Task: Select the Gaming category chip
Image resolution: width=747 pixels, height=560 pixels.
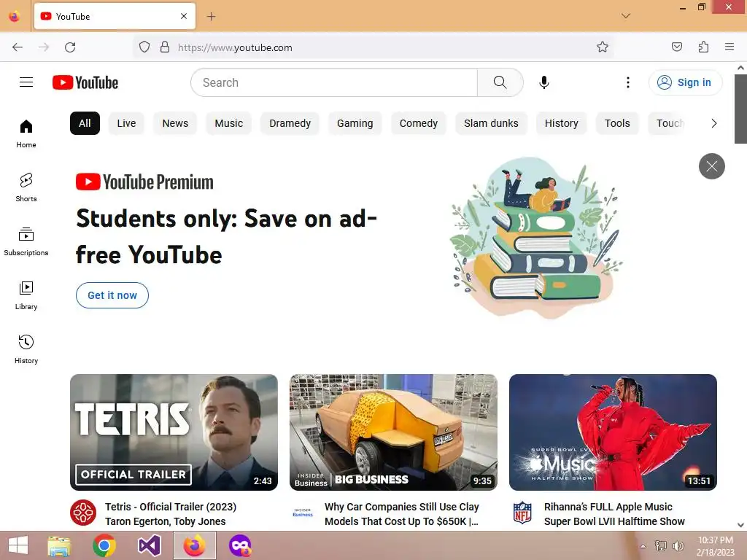Action: (x=355, y=123)
